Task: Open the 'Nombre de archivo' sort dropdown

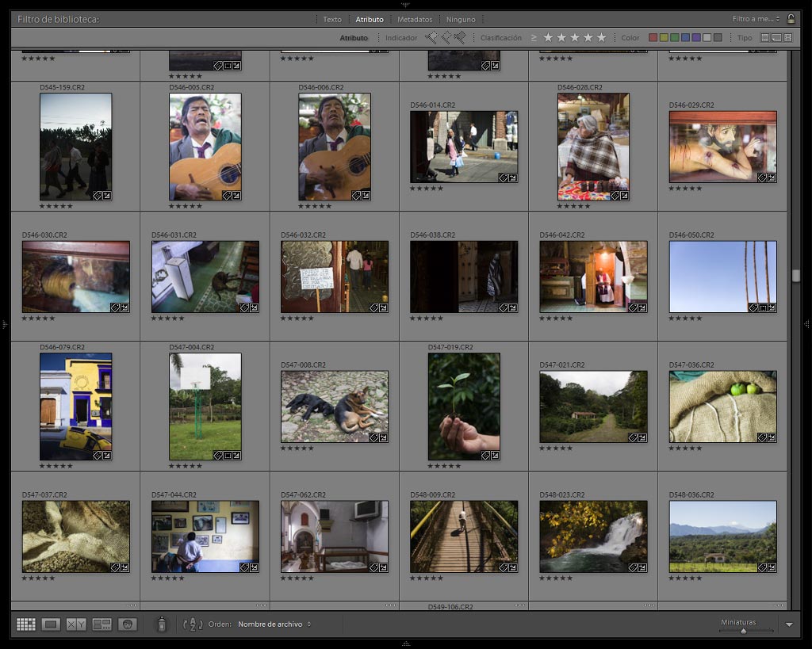Action: coord(274,624)
